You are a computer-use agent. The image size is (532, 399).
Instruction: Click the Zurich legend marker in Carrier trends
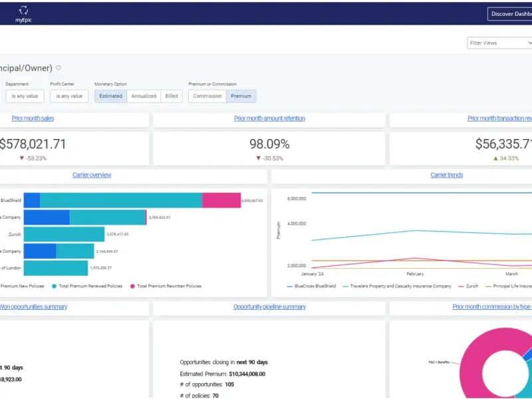(461, 287)
